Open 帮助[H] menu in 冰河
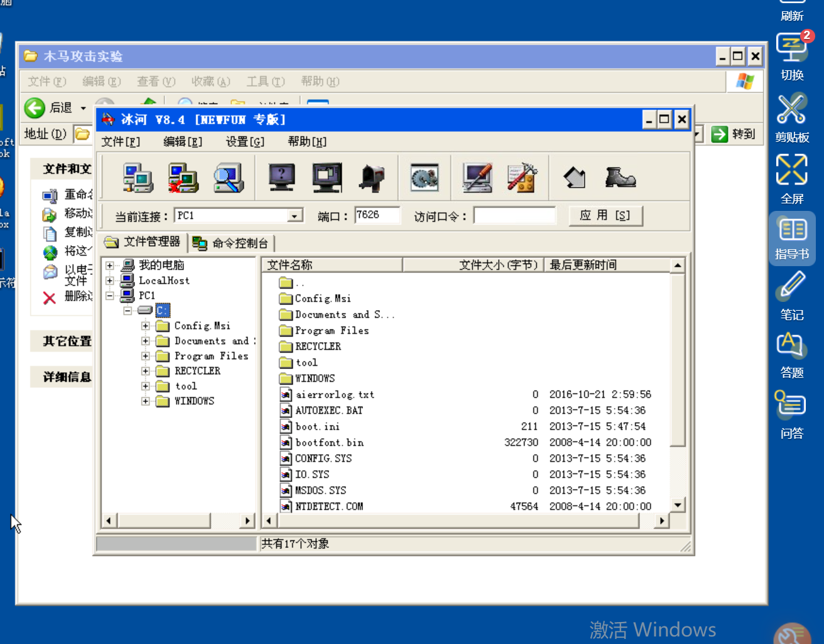Screen dimensions: 824x644 click(x=307, y=142)
